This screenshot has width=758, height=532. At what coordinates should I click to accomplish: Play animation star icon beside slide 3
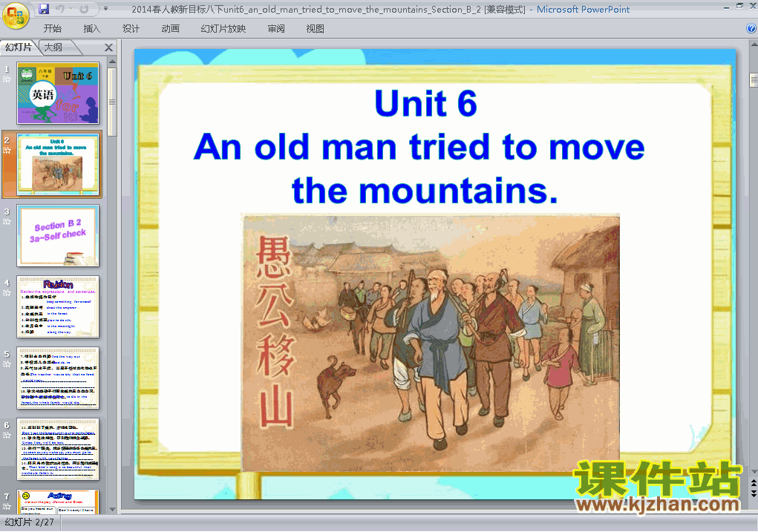[x=7, y=222]
